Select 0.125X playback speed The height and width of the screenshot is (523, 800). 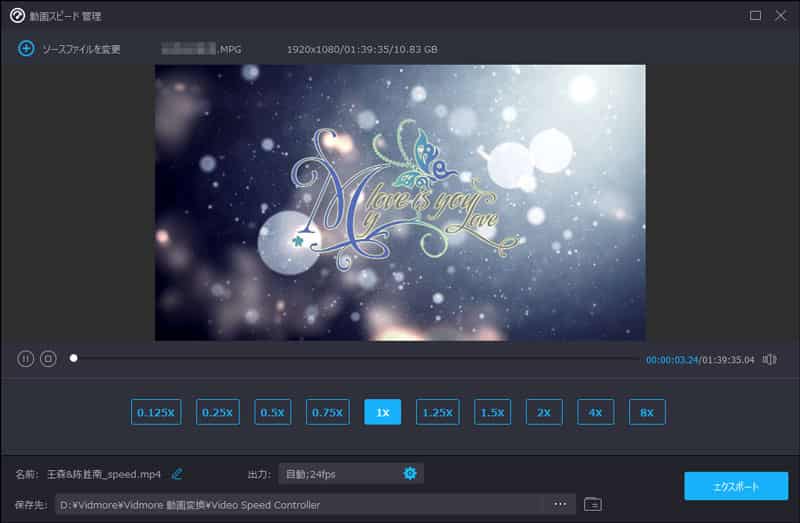(156, 412)
